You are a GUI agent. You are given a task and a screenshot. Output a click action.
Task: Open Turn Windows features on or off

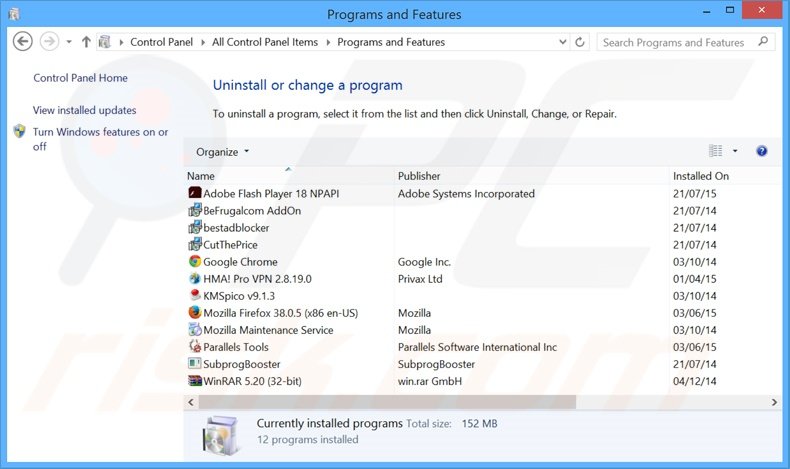(x=100, y=139)
